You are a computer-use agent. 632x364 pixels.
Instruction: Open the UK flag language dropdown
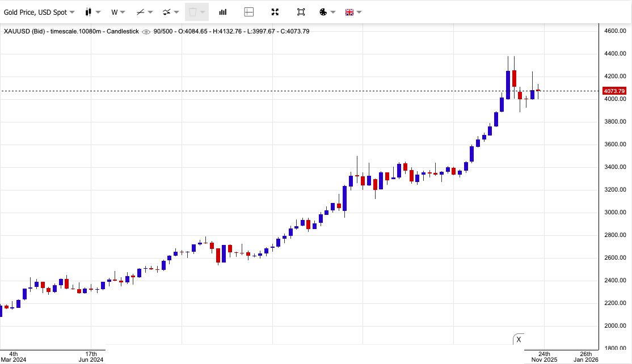point(353,12)
